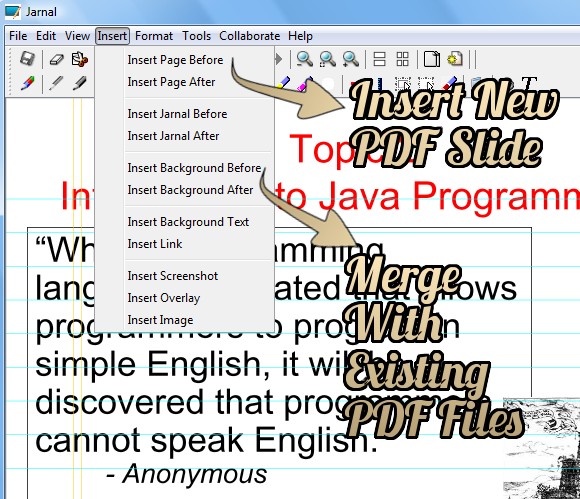Pick the rectangle selection tool with cursor
Viewport: 580px width, 499px height.
(402, 83)
